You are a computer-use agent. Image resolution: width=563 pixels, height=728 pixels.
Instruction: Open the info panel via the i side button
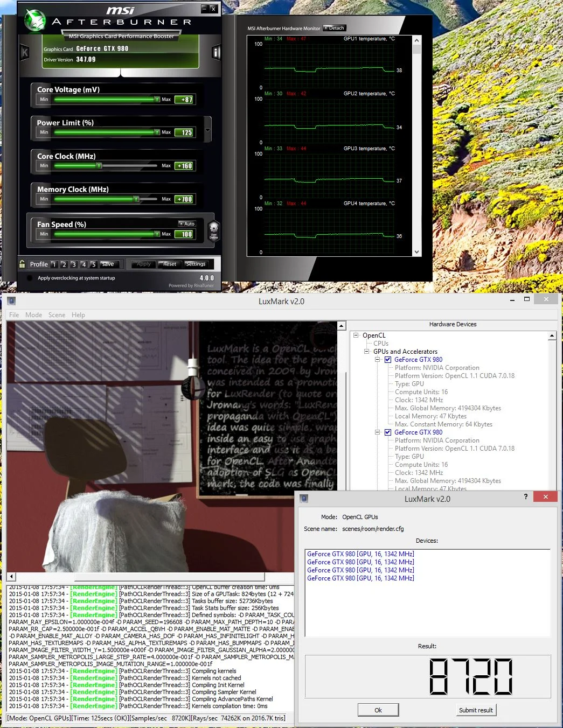pos(216,52)
